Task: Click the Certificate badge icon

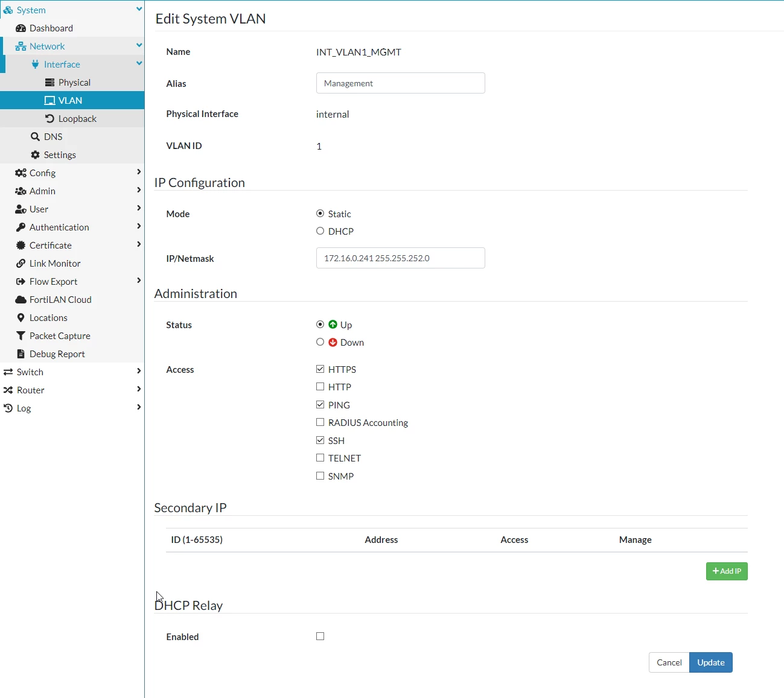Action: pos(21,246)
